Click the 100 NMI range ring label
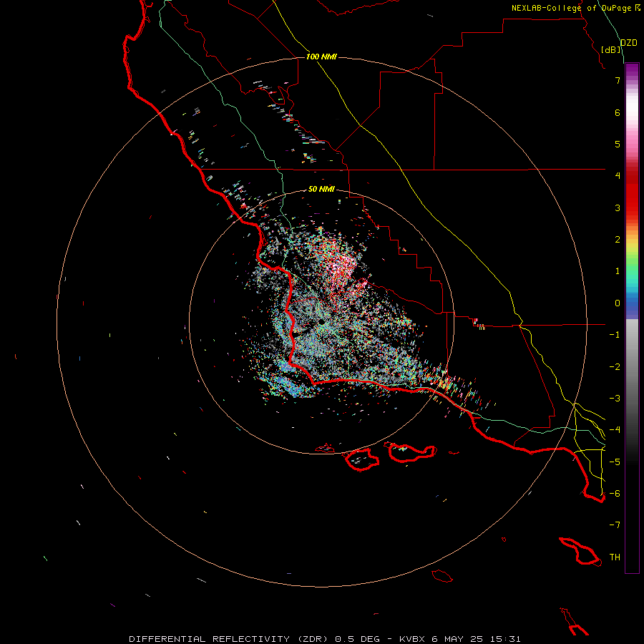Viewport: 644px width, 644px height. tap(321, 57)
